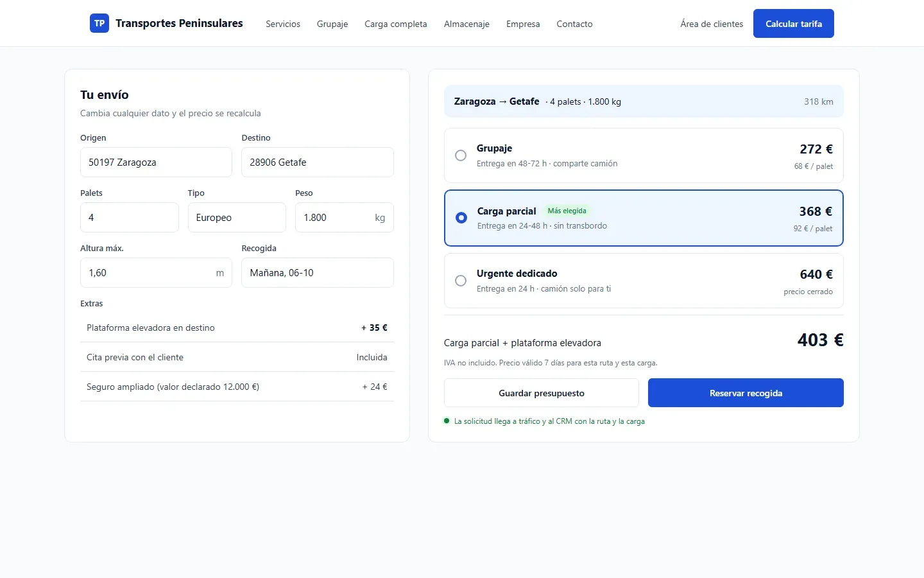Open the Almacenaje navigation item

click(466, 24)
